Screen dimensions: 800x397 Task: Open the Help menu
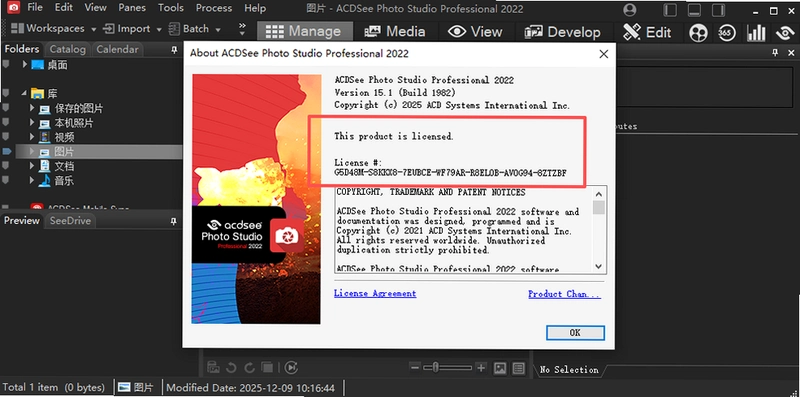255,8
